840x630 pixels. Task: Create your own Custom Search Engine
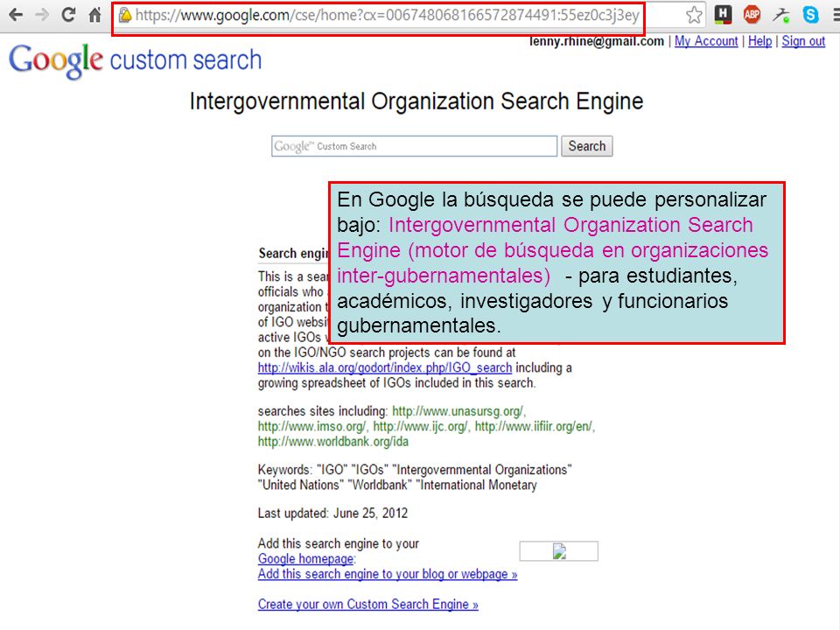(x=368, y=605)
